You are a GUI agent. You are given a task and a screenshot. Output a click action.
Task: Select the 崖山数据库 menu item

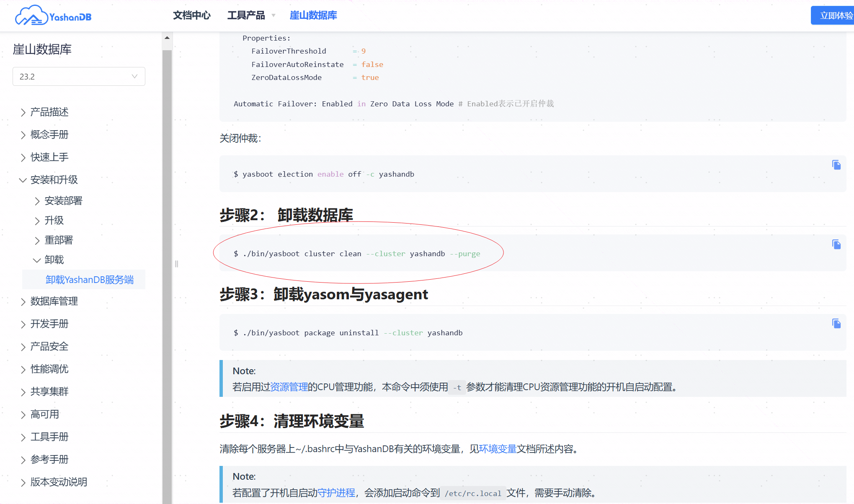click(313, 15)
